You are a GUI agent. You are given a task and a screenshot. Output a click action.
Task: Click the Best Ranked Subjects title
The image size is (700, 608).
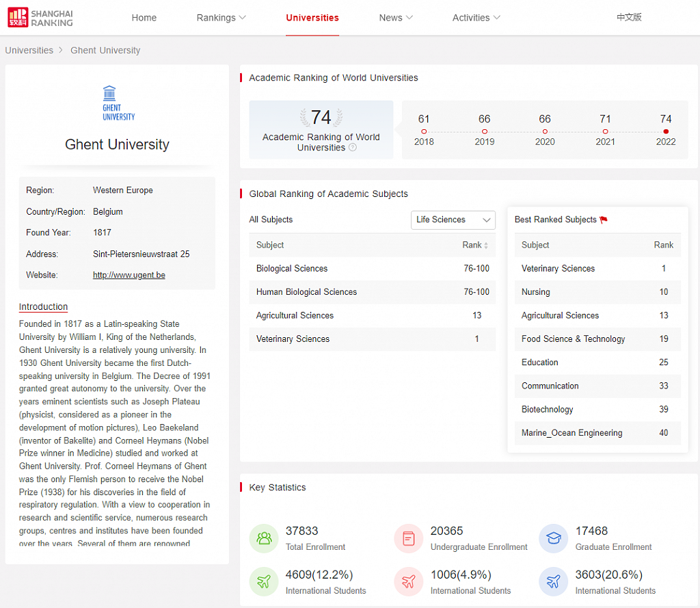tap(555, 220)
